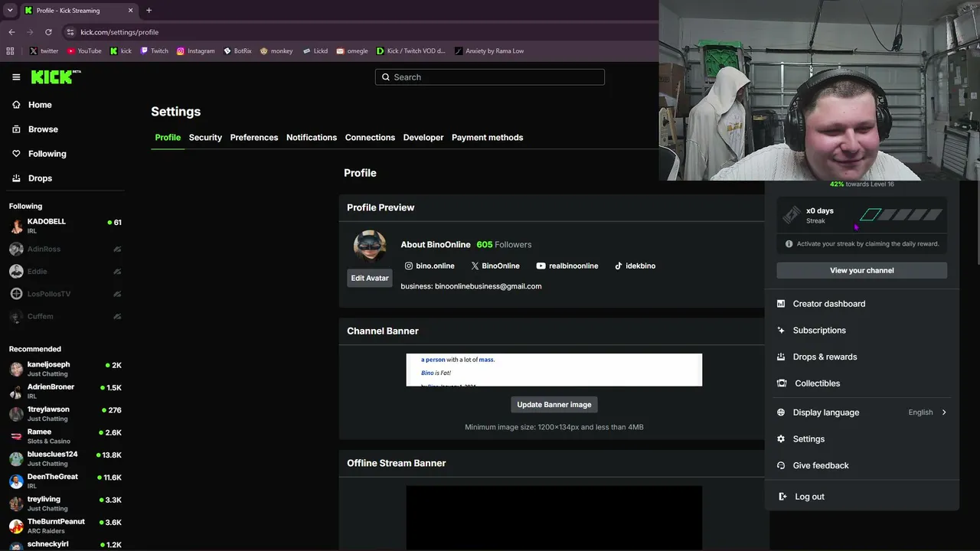Open the kick bookmark

(x=121, y=51)
